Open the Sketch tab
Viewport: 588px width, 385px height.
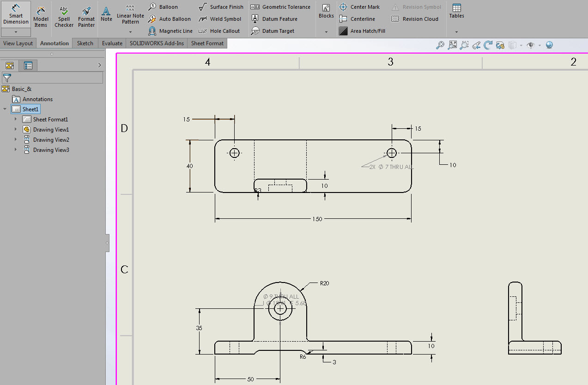[85, 43]
